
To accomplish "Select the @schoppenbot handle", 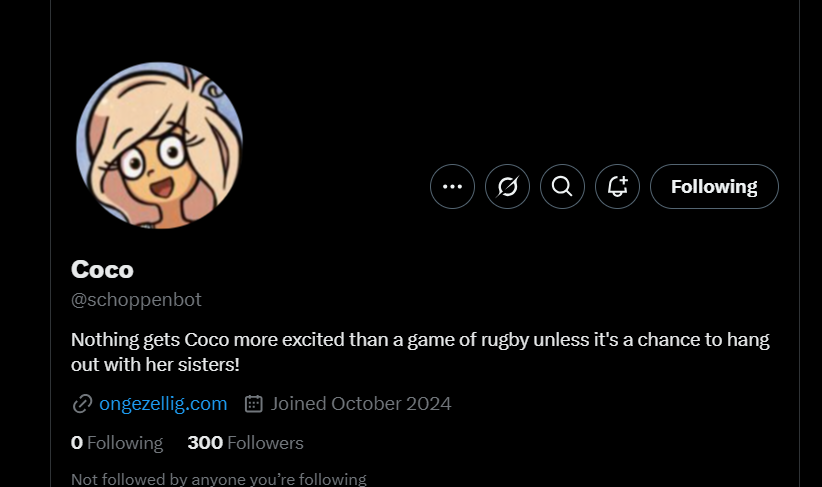I will coord(136,300).
